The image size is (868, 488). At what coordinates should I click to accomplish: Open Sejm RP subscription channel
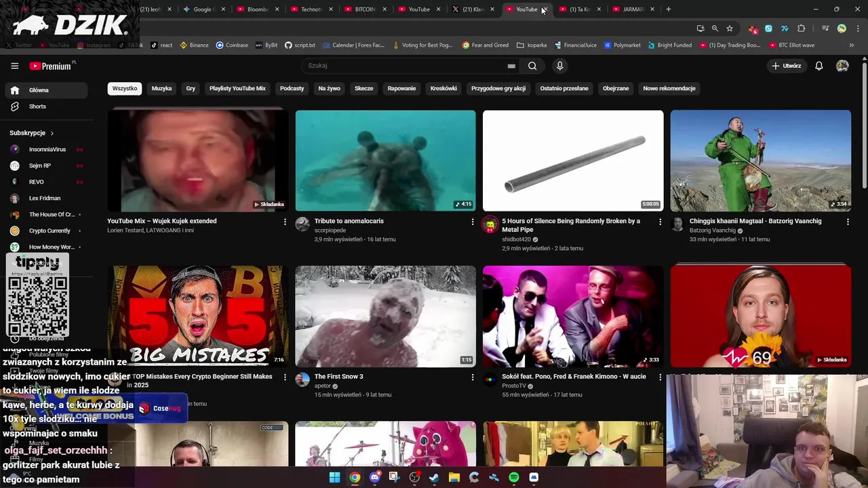[x=46, y=165]
